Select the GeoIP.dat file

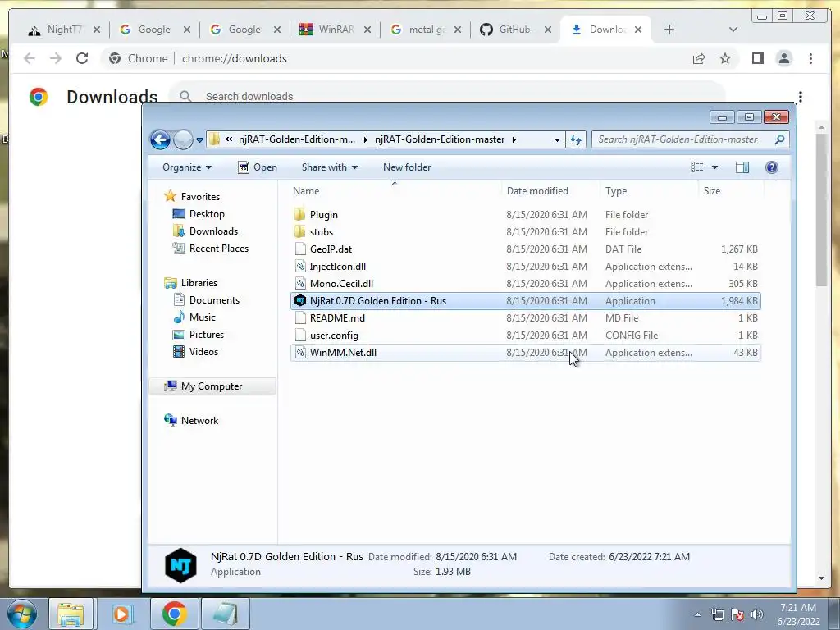click(525, 249)
